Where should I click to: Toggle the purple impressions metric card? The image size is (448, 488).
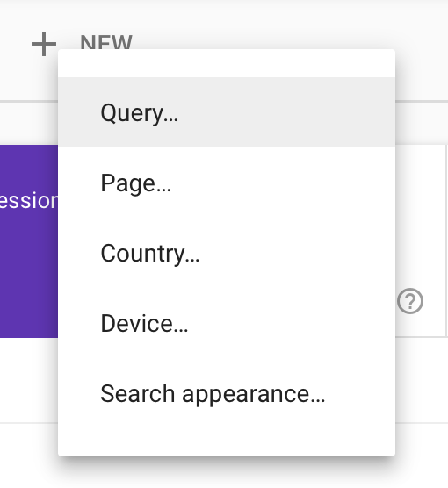[29, 240]
